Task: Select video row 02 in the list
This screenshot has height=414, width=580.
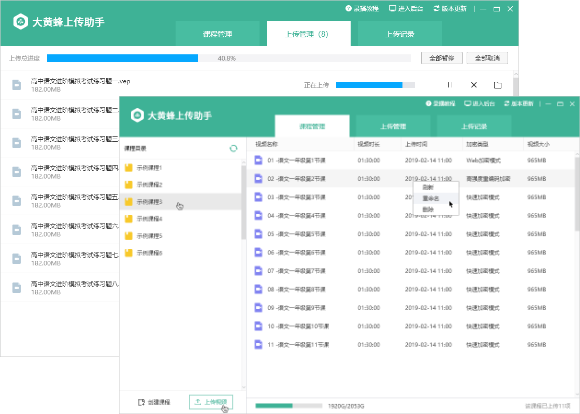Action: (411, 179)
